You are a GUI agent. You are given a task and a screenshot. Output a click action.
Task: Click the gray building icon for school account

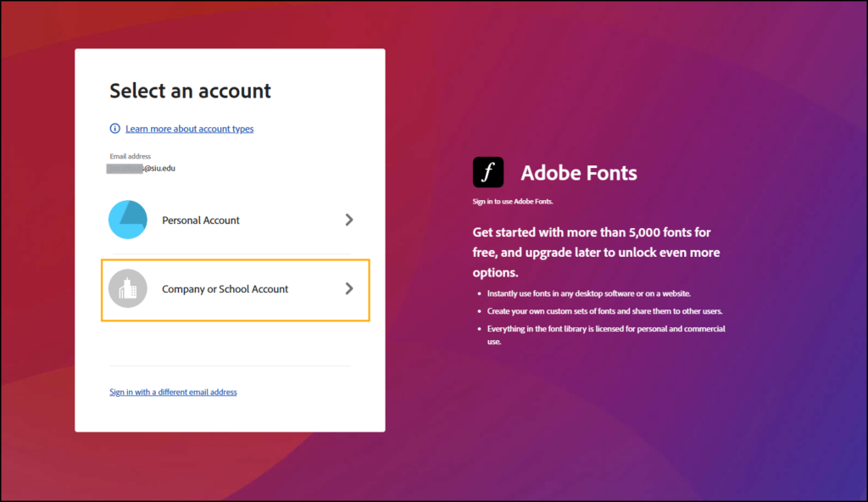pyautogui.click(x=128, y=289)
